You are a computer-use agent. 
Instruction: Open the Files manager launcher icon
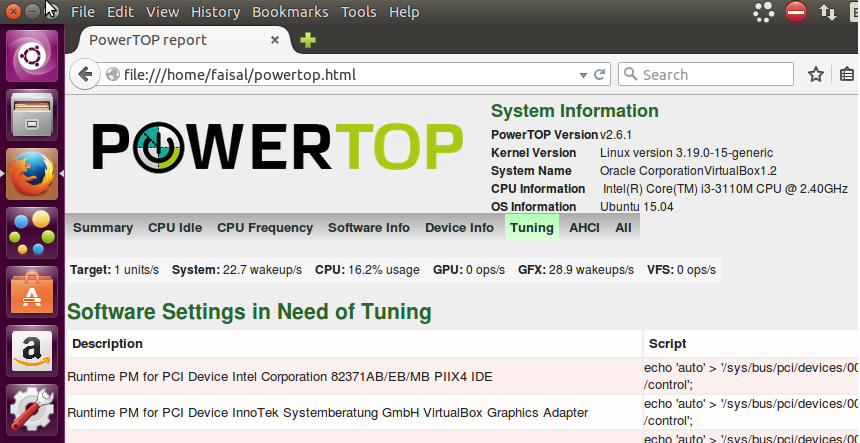(32, 115)
